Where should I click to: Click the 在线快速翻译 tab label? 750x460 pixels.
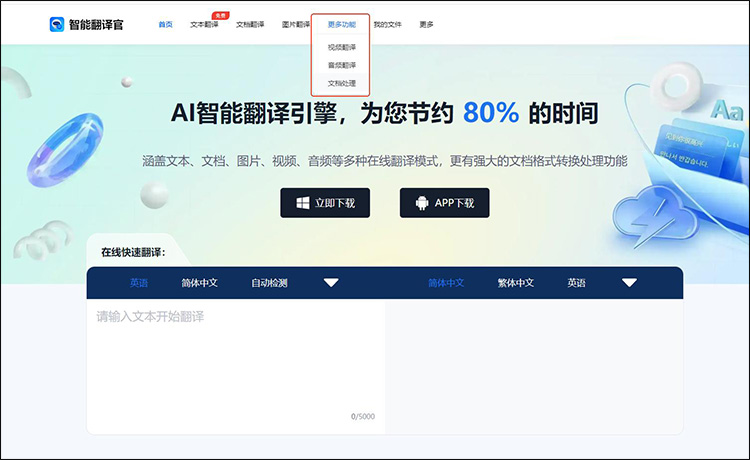pyautogui.click(x=133, y=252)
